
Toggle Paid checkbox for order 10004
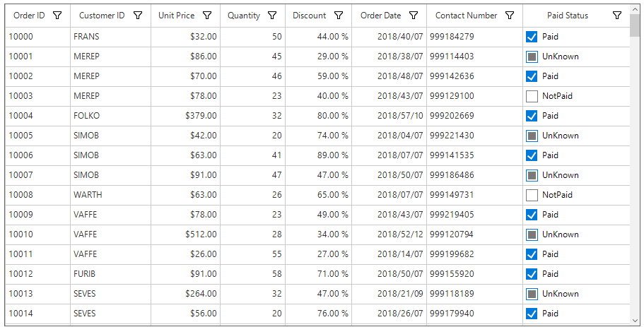[x=532, y=116]
